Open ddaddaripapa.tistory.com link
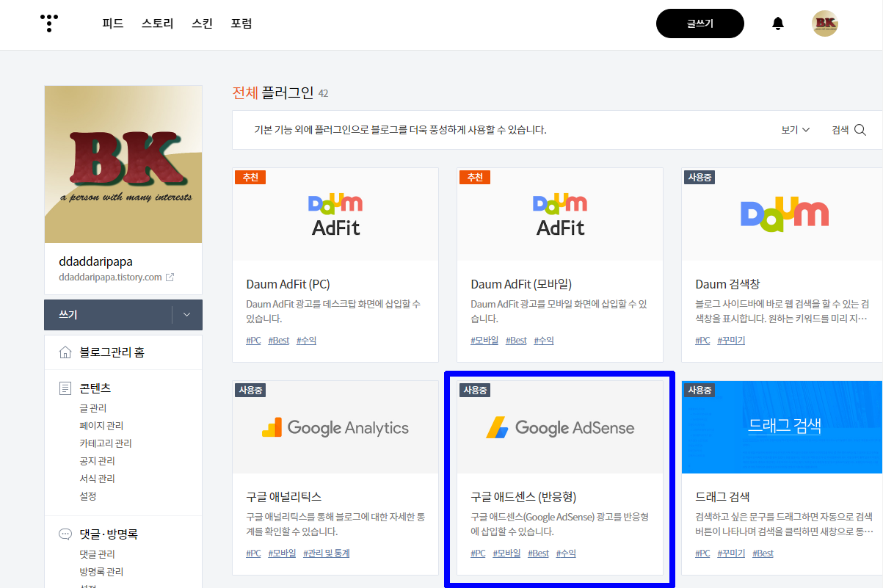Viewport: 883px width, 588px height. click(110, 277)
